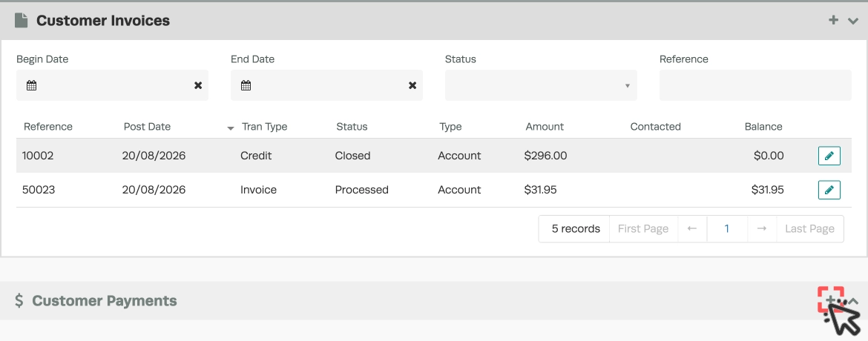The image size is (868, 341).
Task: Open the End Date calendar picker
Action: 246,85
